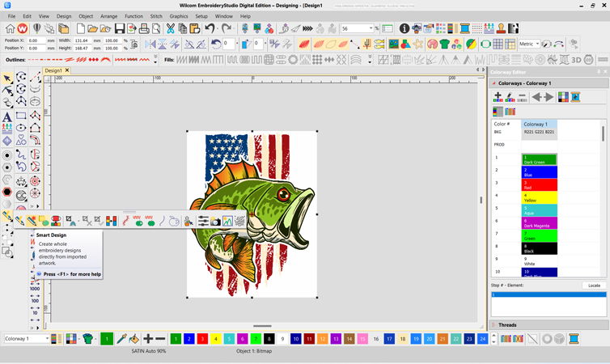Image resolution: width=610 pixels, height=364 pixels.
Task: Expand the outlines stitch types overflow arrow
Action: click(x=155, y=60)
